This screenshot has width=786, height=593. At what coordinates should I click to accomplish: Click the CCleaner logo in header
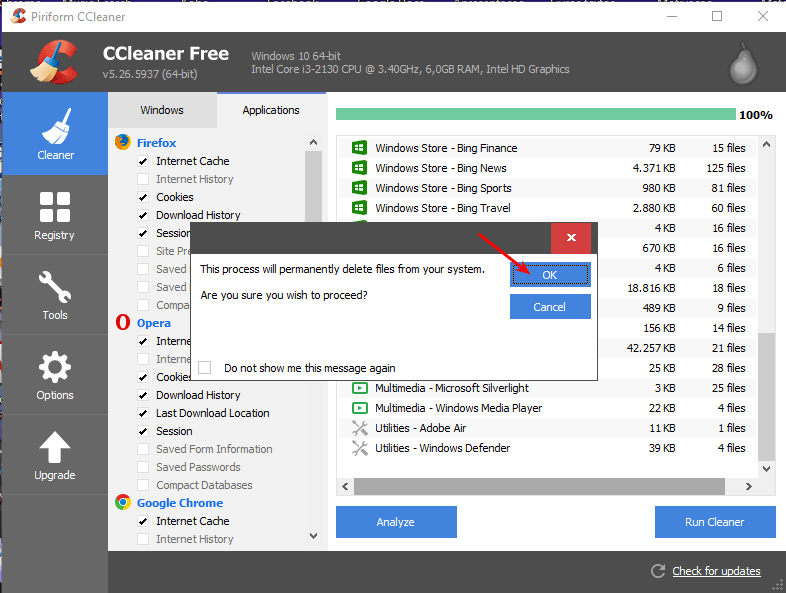pos(54,62)
